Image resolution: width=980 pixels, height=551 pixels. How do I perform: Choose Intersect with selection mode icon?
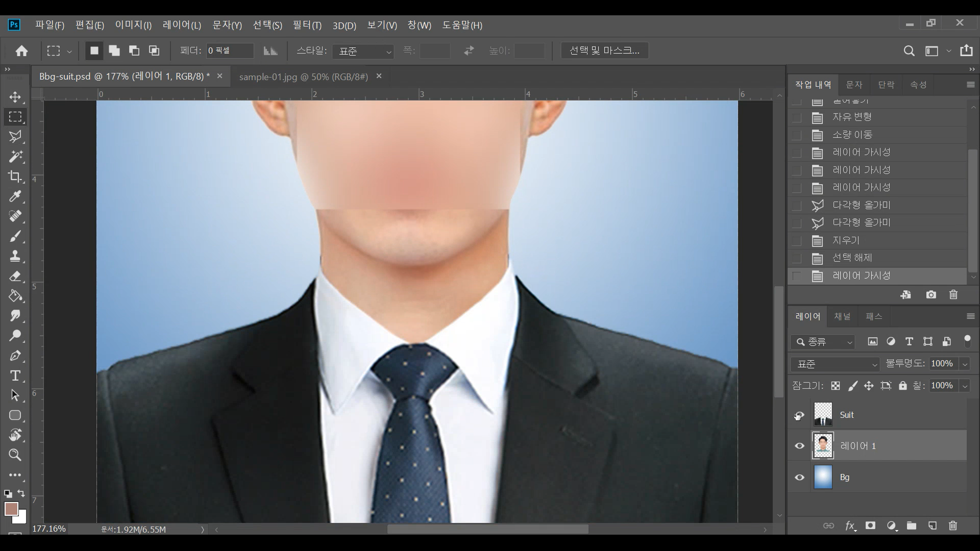click(x=154, y=51)
